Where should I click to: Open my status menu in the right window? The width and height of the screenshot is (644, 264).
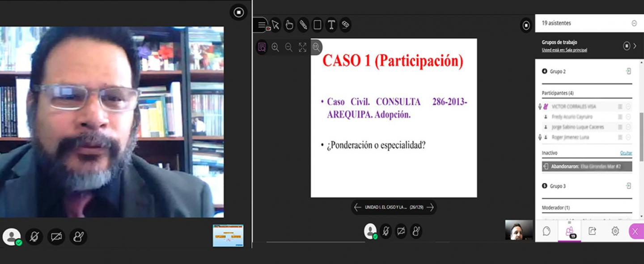(371, 231)
